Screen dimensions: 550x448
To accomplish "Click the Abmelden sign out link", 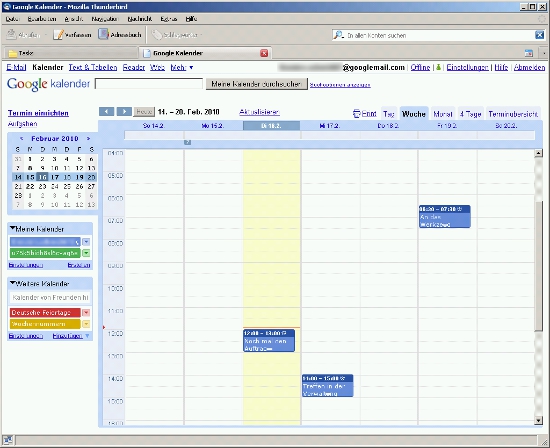I will click(529, 67).
